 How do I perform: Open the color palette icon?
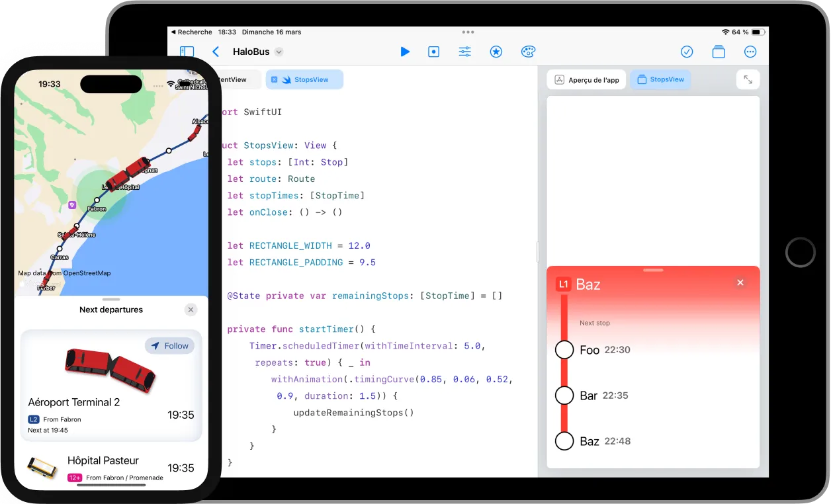click(528, 52)
